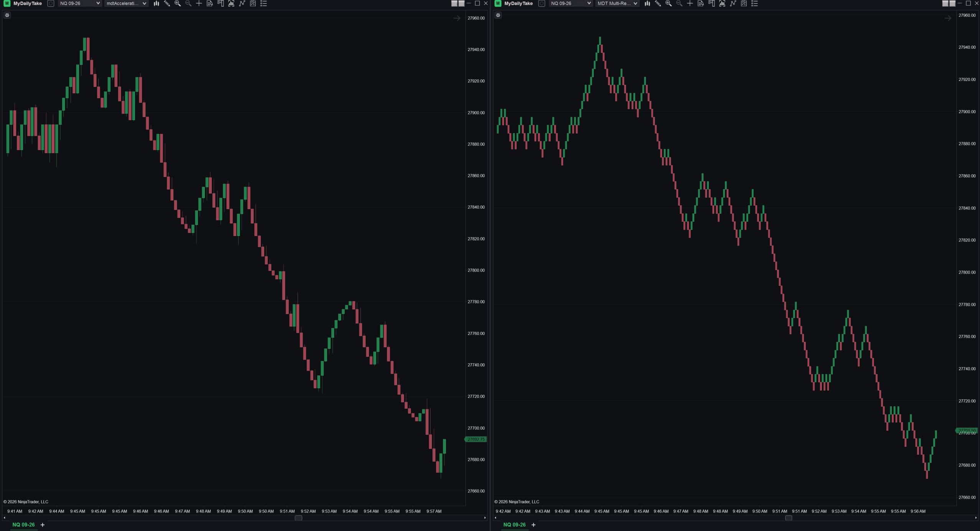Click zoom in magnifier on left chart

point(178,3)
